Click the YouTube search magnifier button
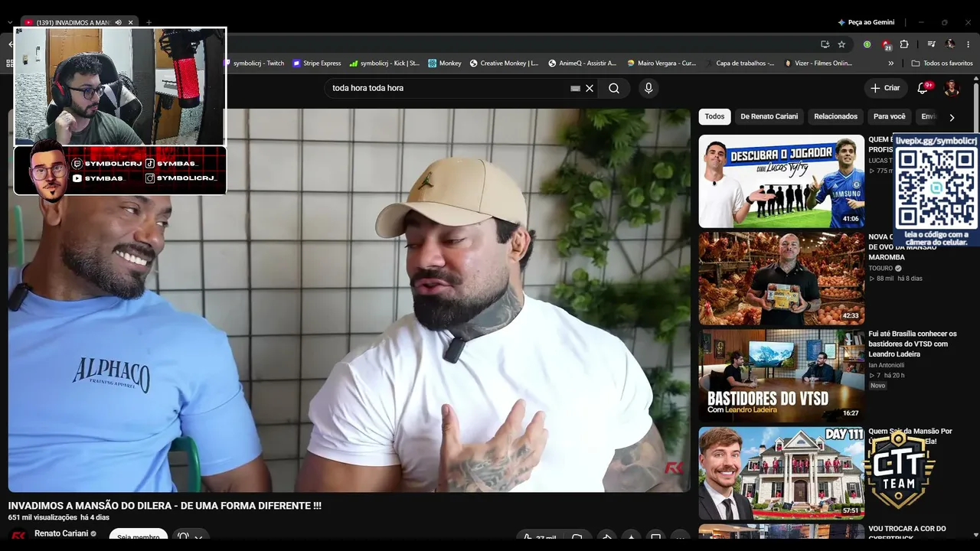This screenshot has width=980, height=551. click(x=614, y=88)
